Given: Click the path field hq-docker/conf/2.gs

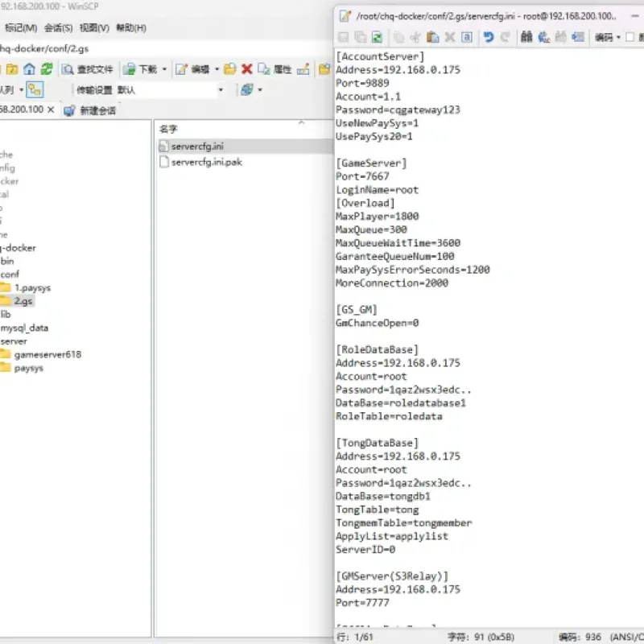Looking at the screenshot, I should (164, 48).
